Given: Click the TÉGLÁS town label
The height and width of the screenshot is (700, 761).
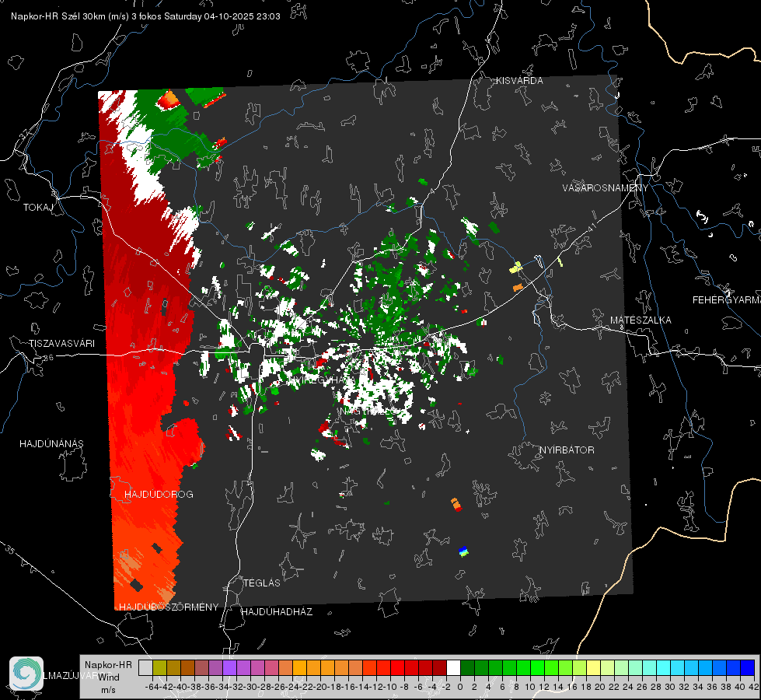Looking at the screenshot, I should 262,583.
